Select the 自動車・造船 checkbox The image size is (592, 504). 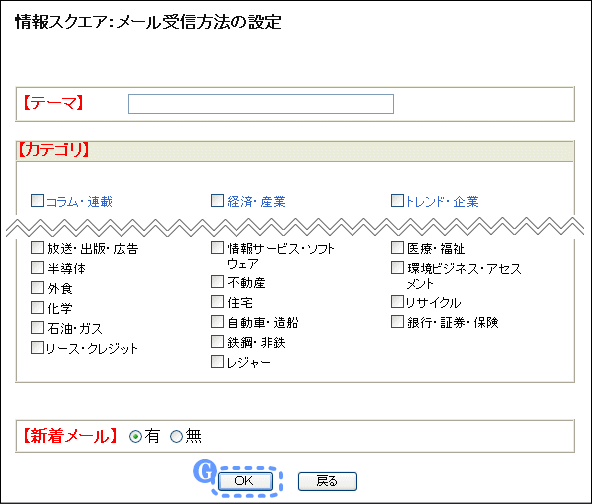click(x=217, y=322)
